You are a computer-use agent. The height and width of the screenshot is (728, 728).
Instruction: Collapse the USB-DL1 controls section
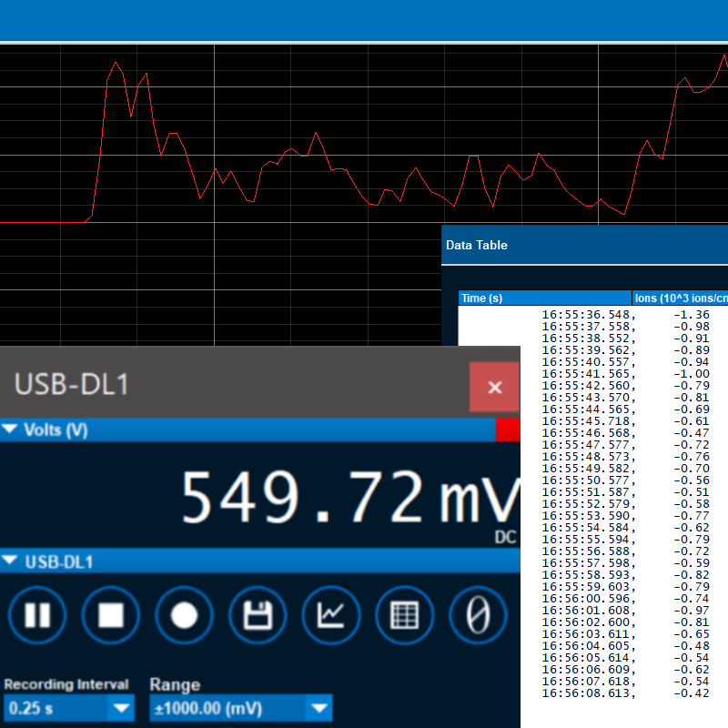coord(12,562)
